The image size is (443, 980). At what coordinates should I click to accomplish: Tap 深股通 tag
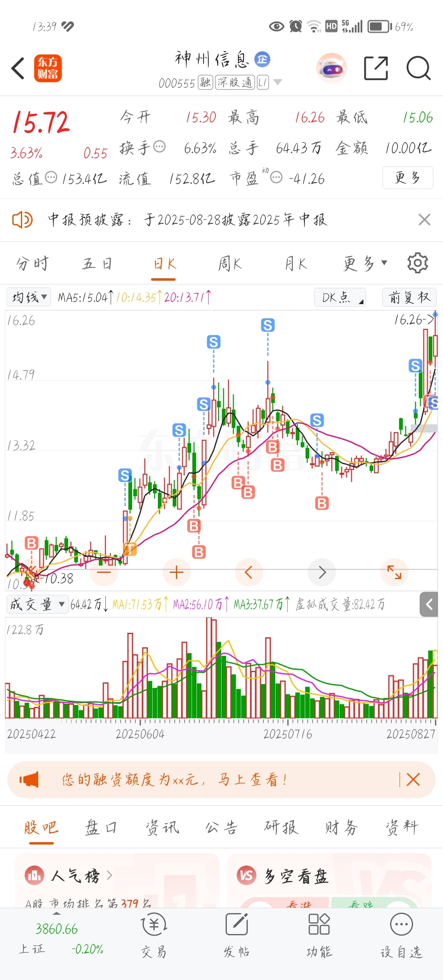(x=235, y=82)
